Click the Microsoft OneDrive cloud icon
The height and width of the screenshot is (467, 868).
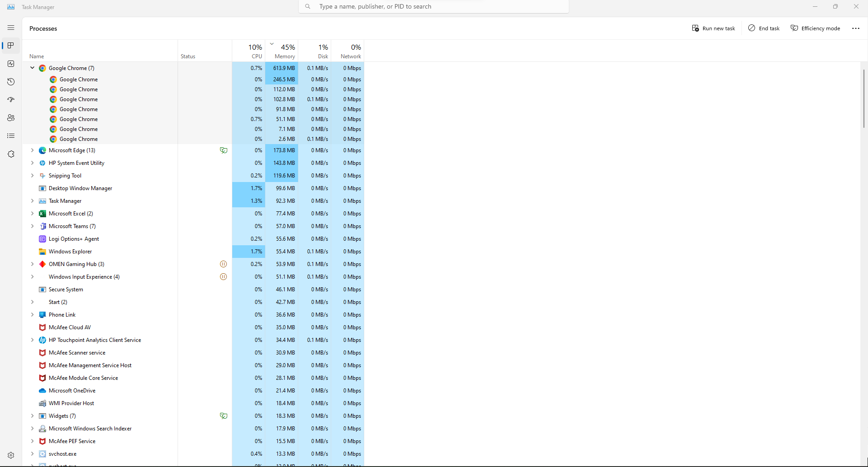pyautogui.click(x=42, y=391)
